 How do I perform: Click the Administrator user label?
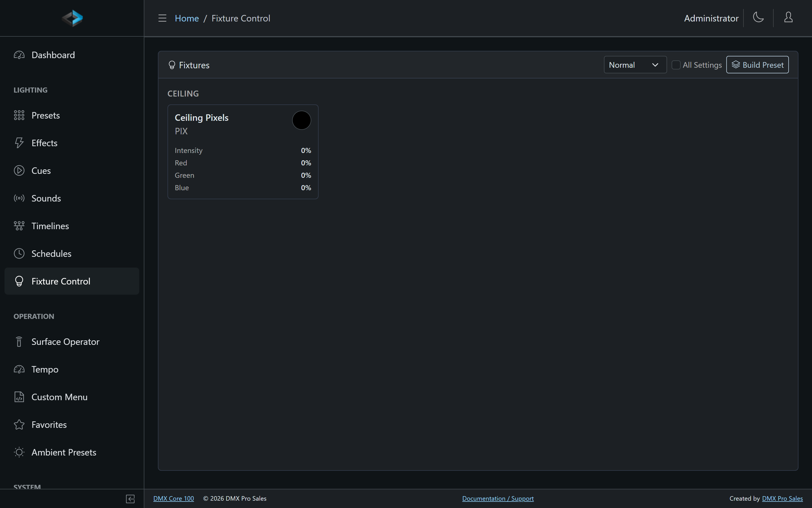(x=711, y=18)
